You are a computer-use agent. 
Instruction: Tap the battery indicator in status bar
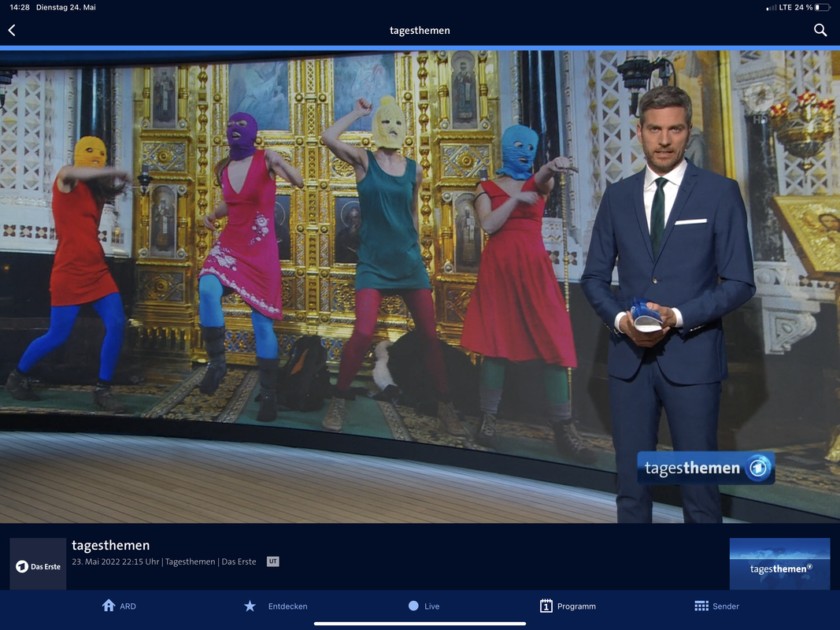pos(823,8)
